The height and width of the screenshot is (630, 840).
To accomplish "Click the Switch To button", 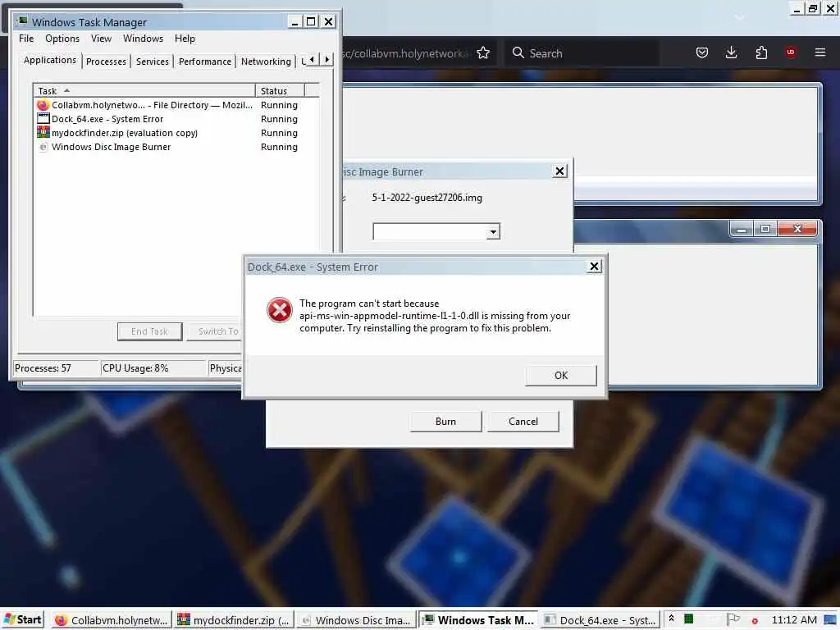I will click(x=214, y=331).
